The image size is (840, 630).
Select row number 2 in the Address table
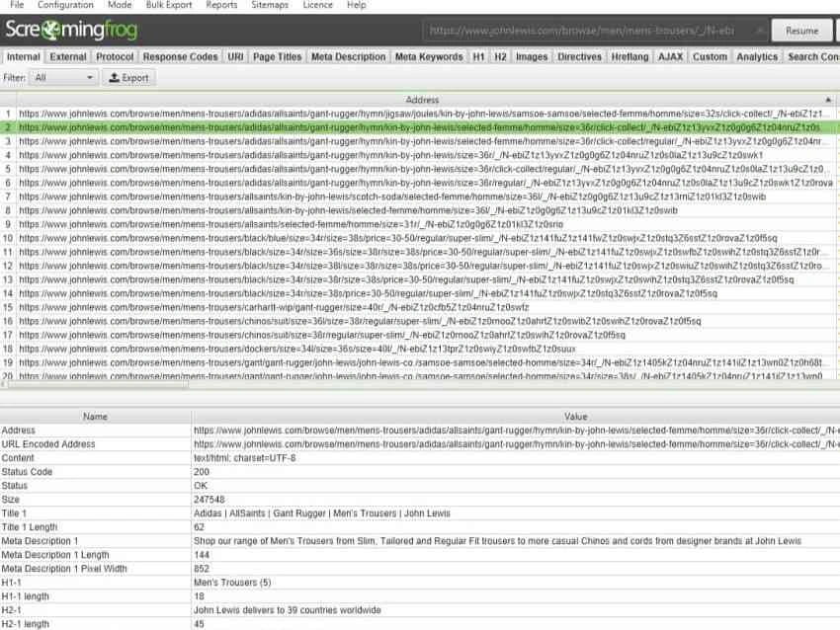tap(421, 127)
